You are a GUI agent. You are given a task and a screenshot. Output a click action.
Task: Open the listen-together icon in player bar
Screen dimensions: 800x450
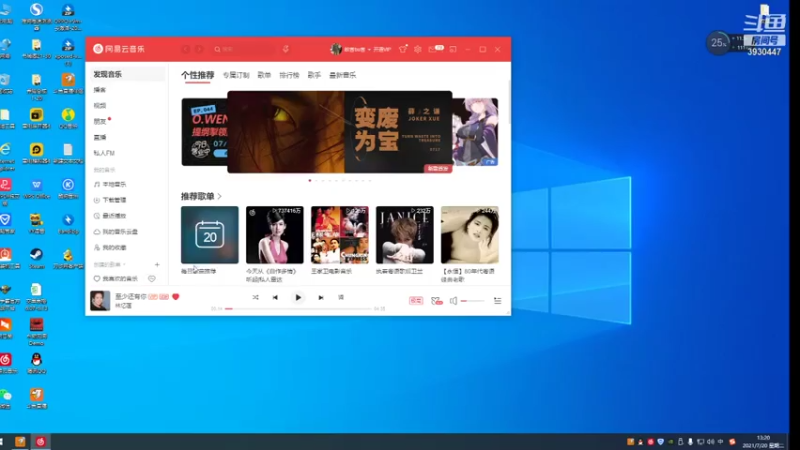pos(436,301)
